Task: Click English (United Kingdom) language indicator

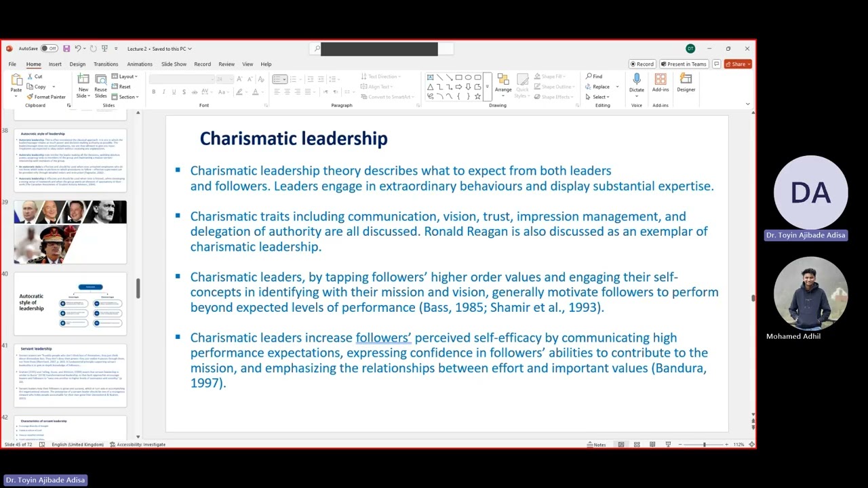Action: 77,445
